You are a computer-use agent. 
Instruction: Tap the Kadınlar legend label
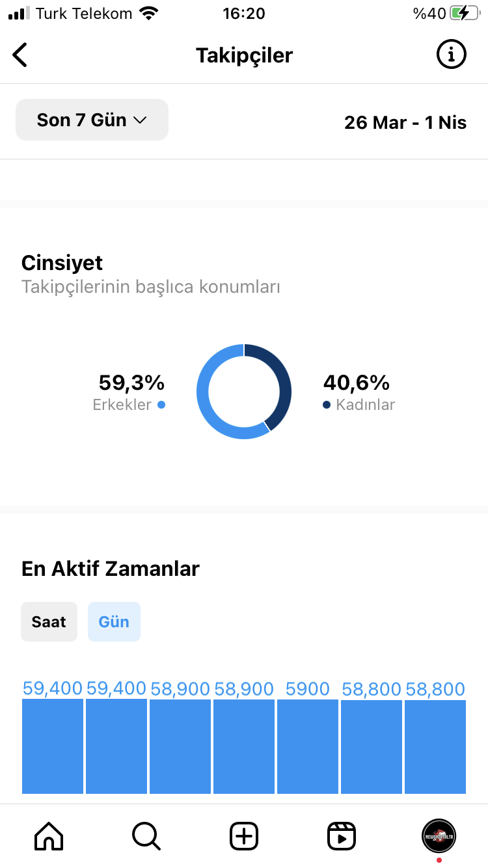click(366, 405)
